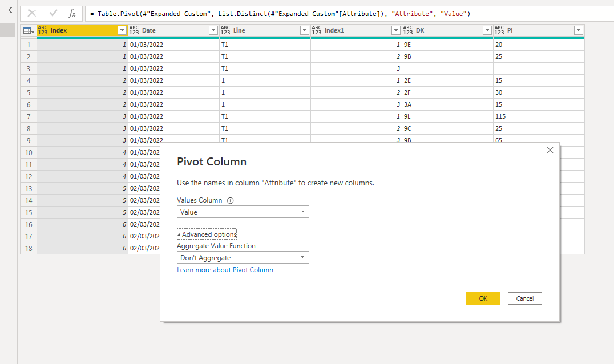This screenshot has height=364, width=614.
Task: Open the Values Column dropdown
Action: click(x=243, y=212)
